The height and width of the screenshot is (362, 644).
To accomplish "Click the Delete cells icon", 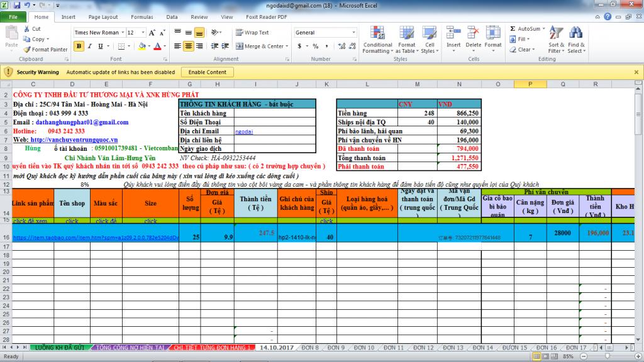I will click(x=473, y=33).
